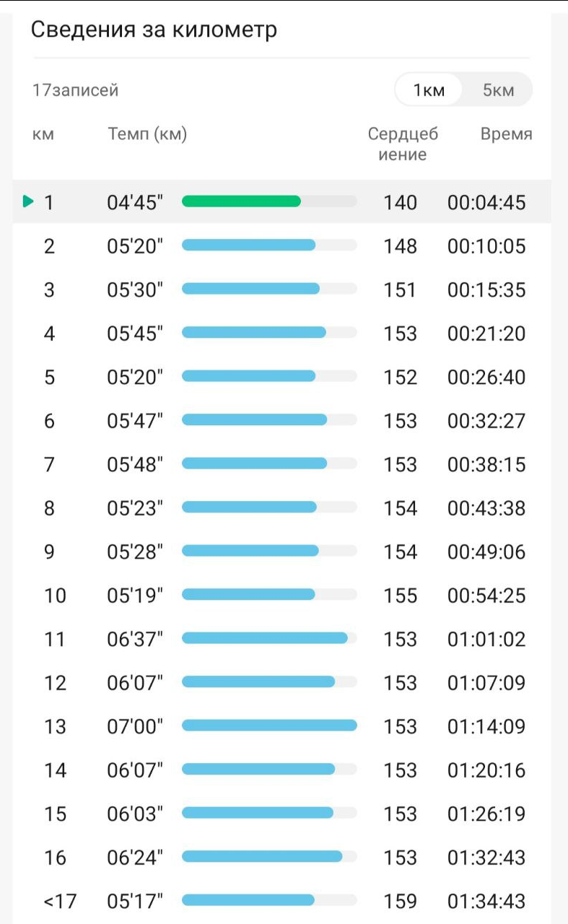
Task: Click the 17записей record count label
Action: [76, 90]
